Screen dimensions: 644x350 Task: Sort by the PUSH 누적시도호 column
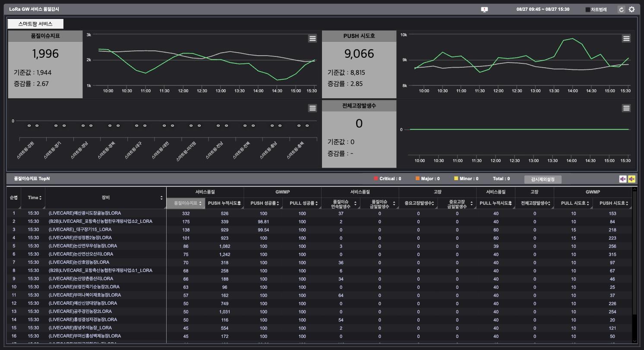click(224, 203)
